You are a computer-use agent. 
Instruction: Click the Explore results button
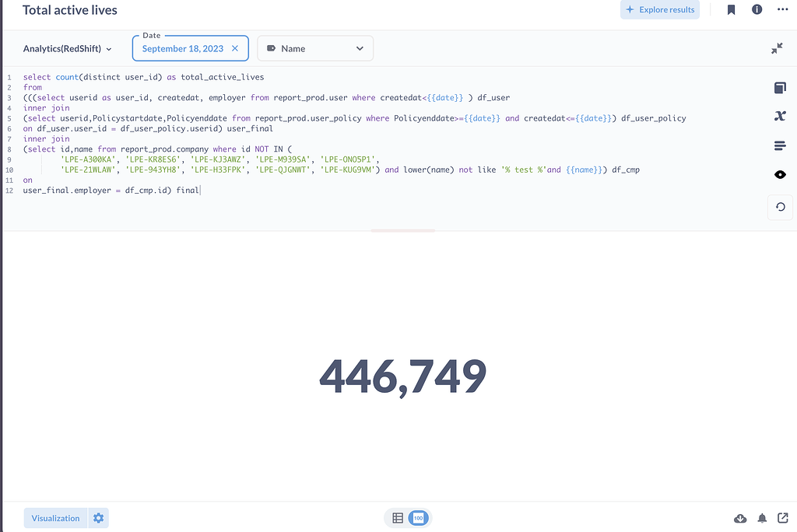[659, 10]
